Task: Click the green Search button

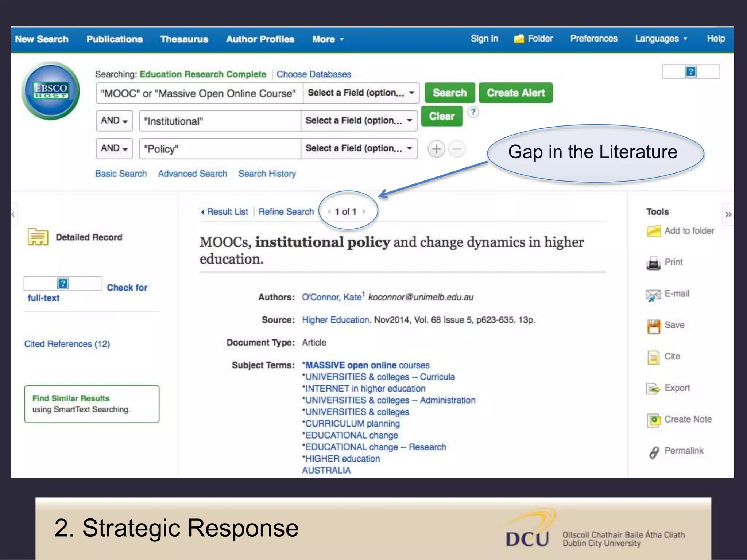Action: click(450, 93)
